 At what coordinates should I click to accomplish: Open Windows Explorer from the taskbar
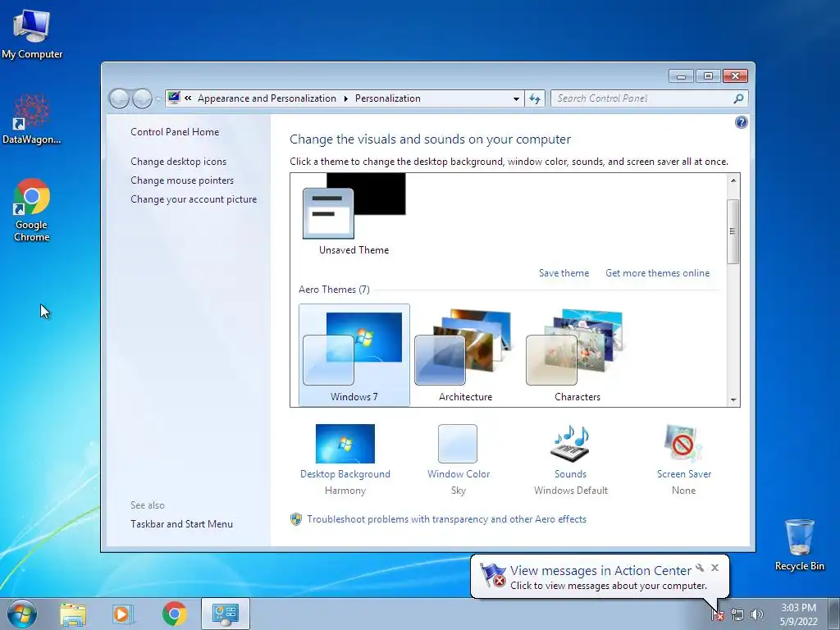pyautogui.click(x=73, y=614)
